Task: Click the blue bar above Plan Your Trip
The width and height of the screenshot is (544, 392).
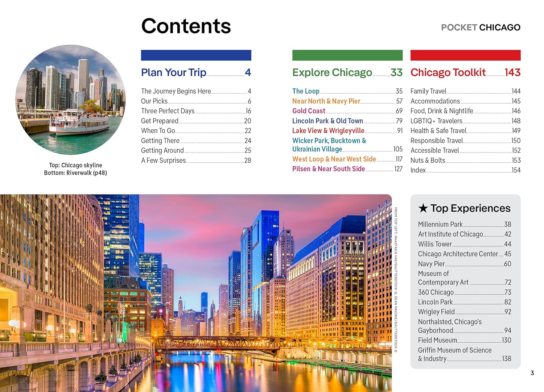Action: pyautogui.click(x=196, y=55)
